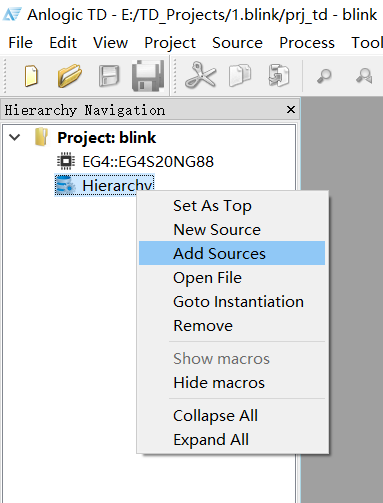
Task: Click the Cut scissors icon
Action: point(200,75)
